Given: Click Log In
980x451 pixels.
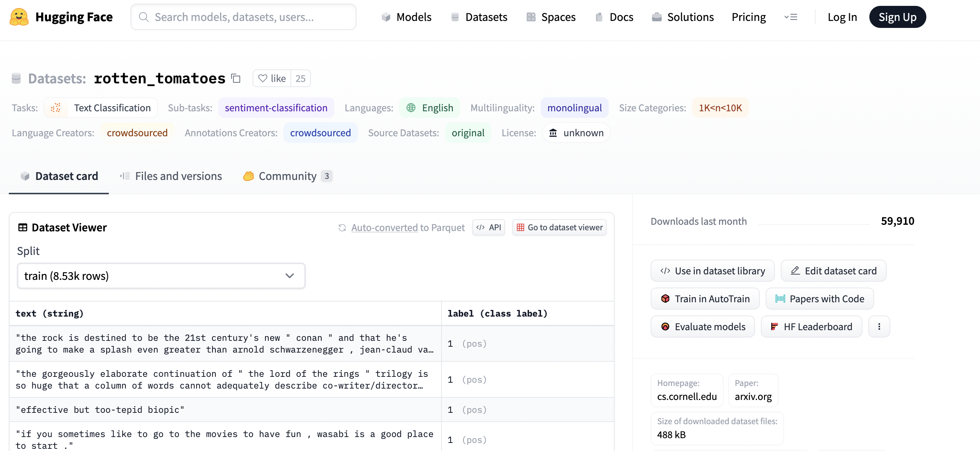Looking at the screenshot, I should coord(842,17).
